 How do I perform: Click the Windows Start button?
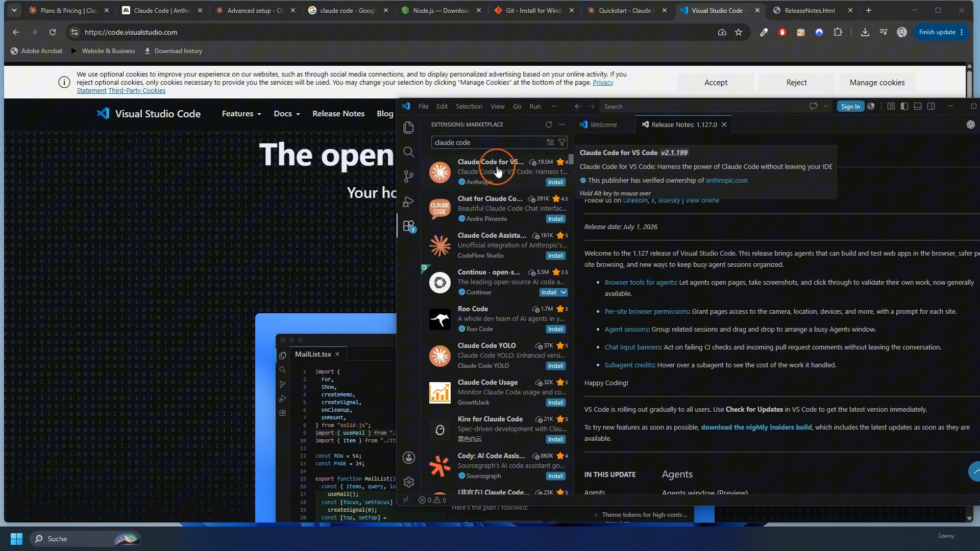point(16,539)
